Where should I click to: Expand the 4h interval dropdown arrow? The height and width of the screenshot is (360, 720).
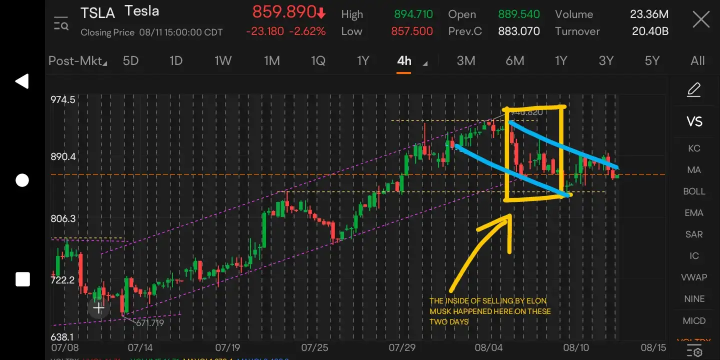[x=425, y=63]
